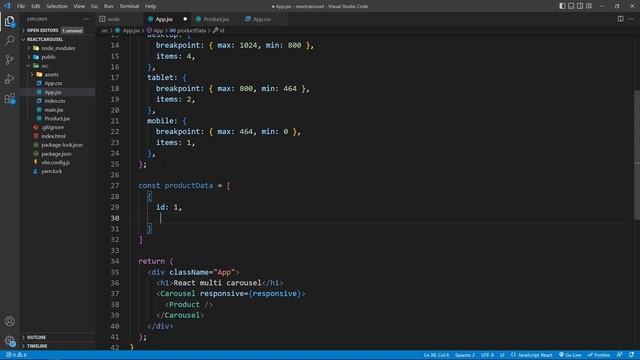640x360 pixels.
Task: Click the editor vertical scrollbar
Action: click(x=637, y=155)
